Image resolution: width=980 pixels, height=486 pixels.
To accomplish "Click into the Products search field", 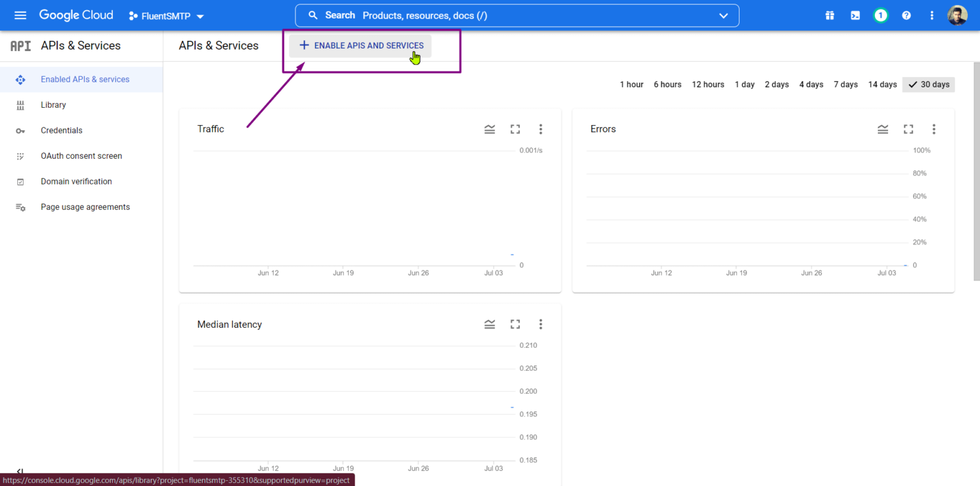I will 447,15.
